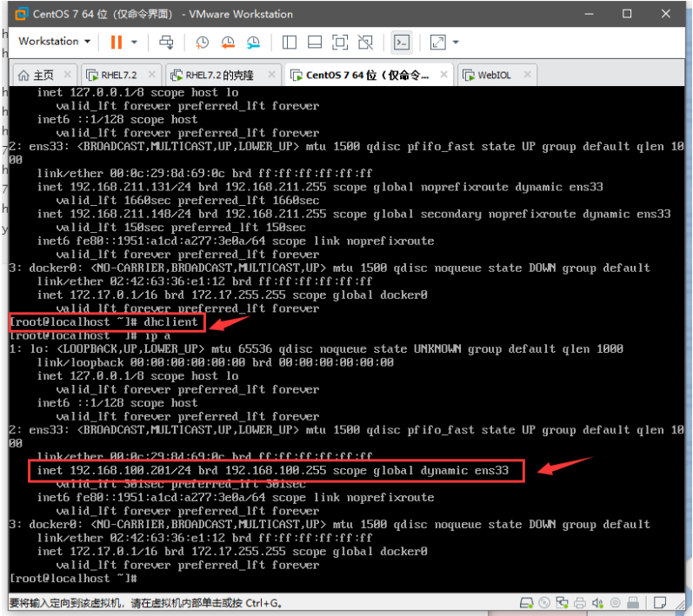Viewport: 693px width, 616px height.
Task: Click the 'link/loopback 00:00:00:00:00:00' line
Action: click(x=216, y=362)
